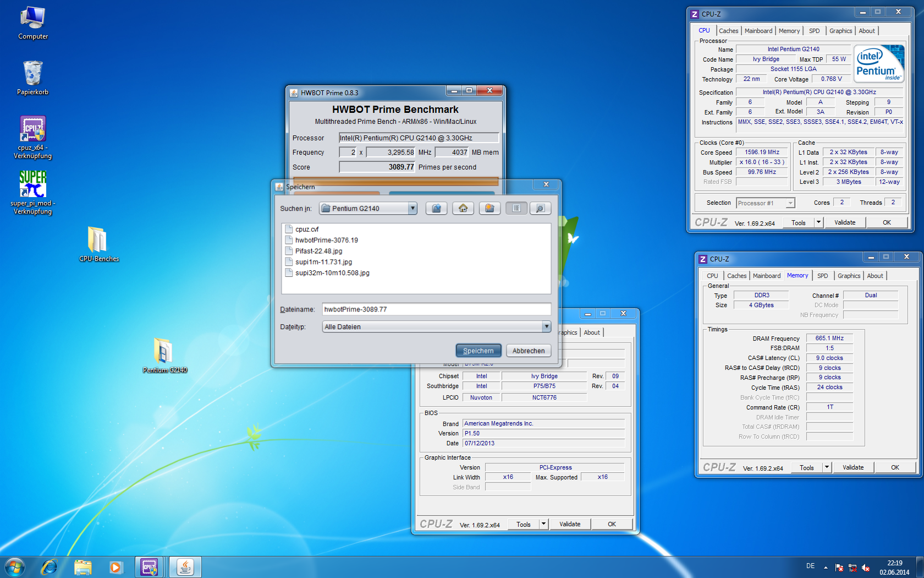924x578 pixels.
Task: Click OK in top CPU-Z window
Action: [887, 222]
